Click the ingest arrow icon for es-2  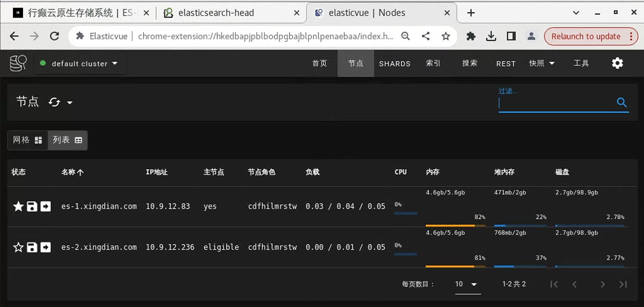tap(46, 247)
